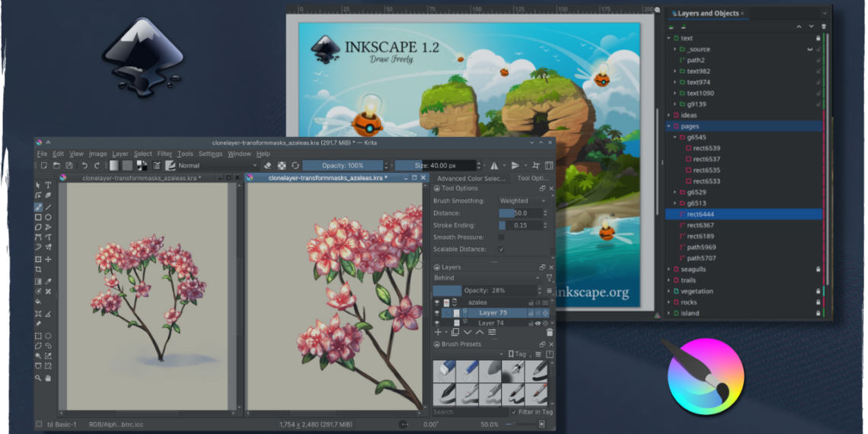Open the Brush Smoothing Weighted dropdown
This screenshot has height=434, width=868.
click(522, 200)
